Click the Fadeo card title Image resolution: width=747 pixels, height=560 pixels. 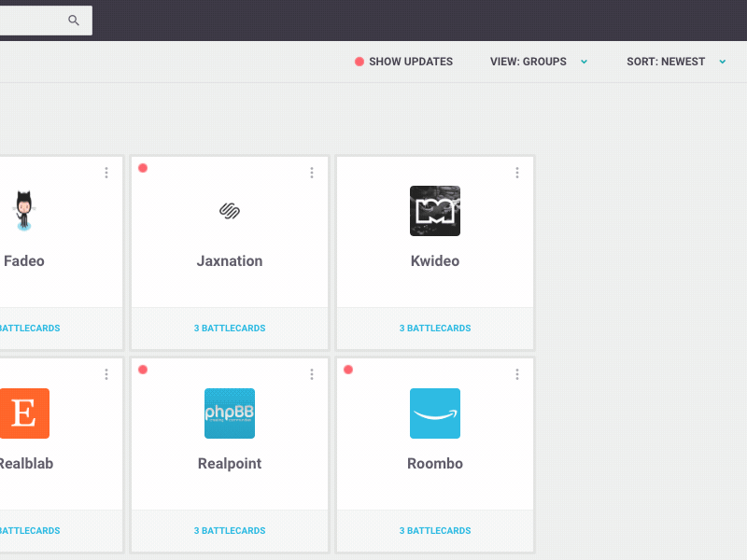[24, 261]
